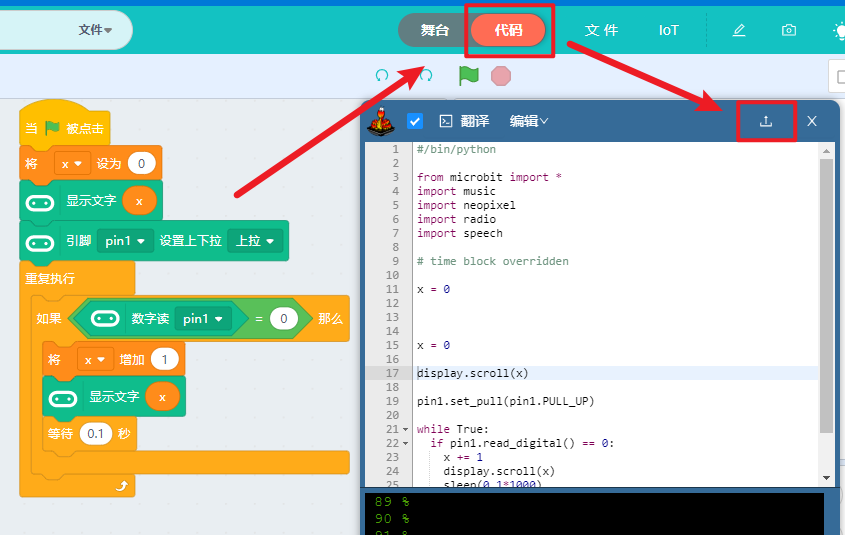Open the camera screenshot tool

[x=789, y=30]
